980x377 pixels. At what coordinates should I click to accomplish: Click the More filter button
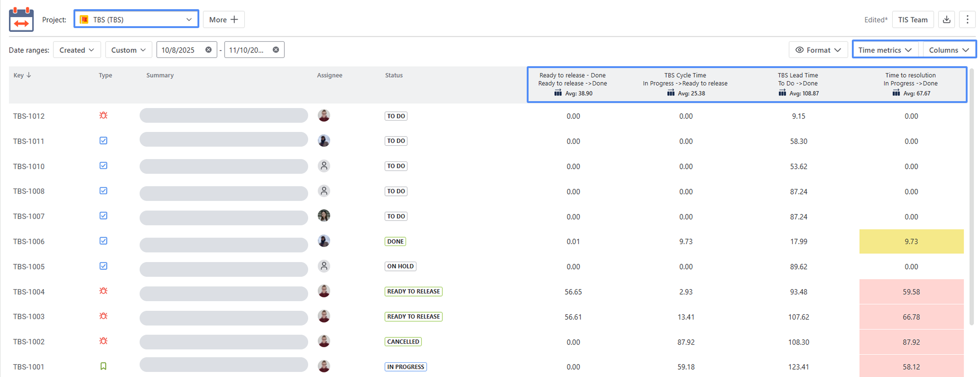[224, 19]
